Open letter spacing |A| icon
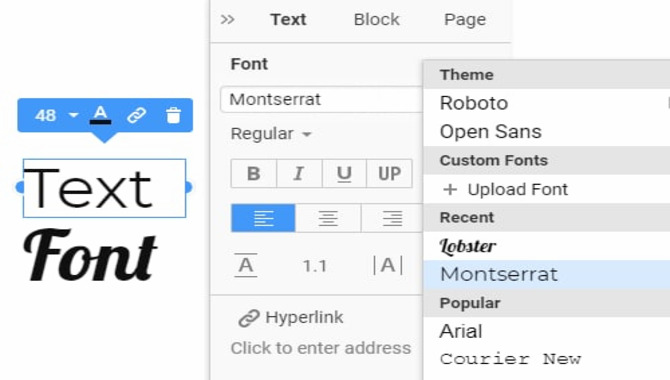670x380 pixels. tap(388, 265)
